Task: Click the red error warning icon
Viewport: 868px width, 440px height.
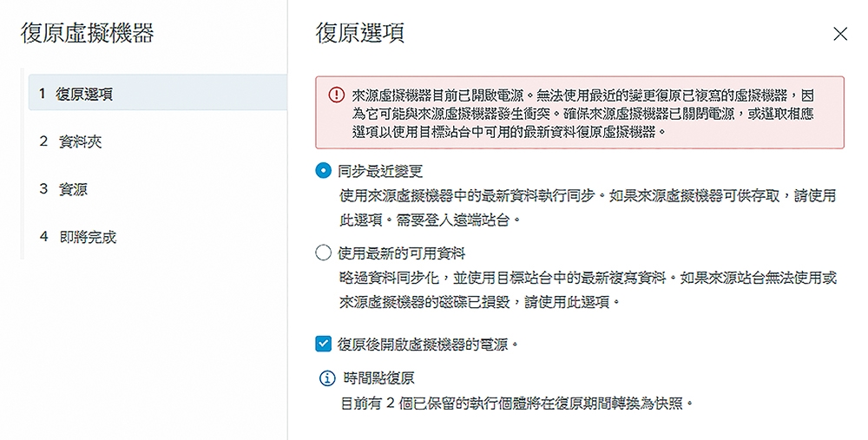Action: (336, 95)
